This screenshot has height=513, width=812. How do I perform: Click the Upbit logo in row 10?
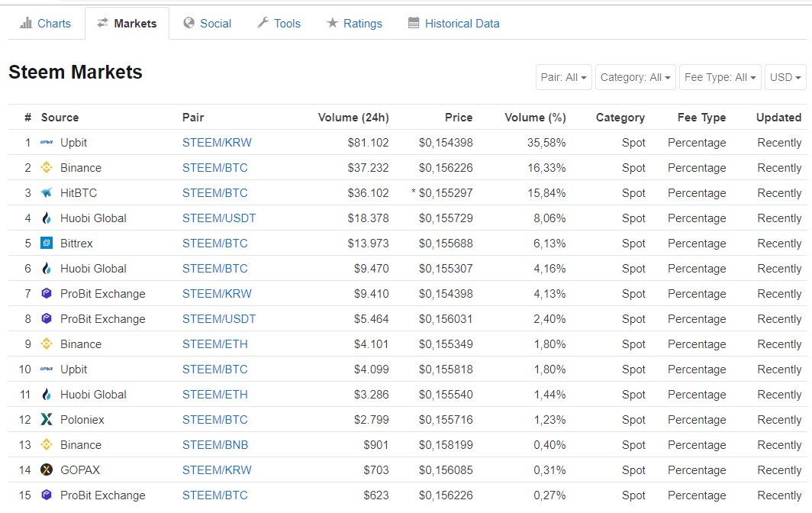47,369
